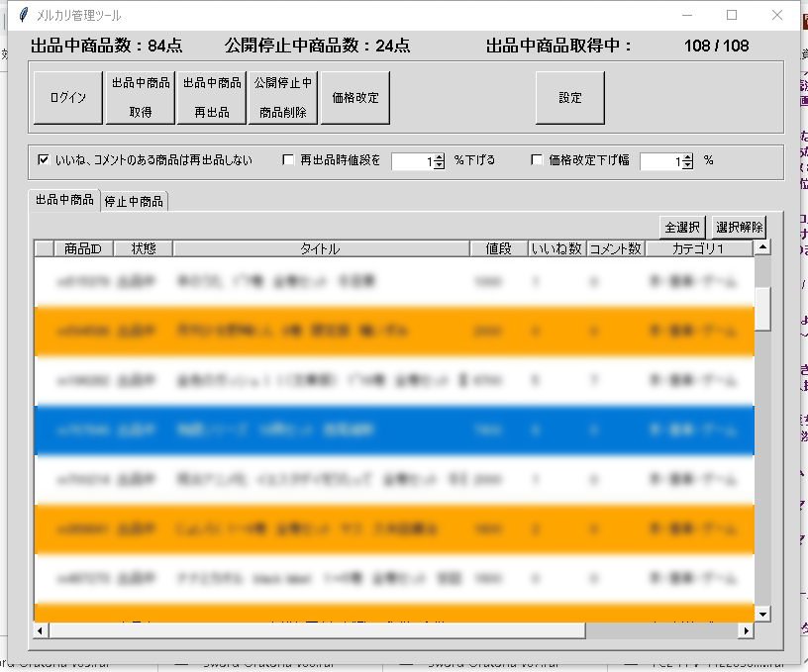808x672 pixels.
Task: Switch to the 停止中商品 tab
Action: (134, 201)
